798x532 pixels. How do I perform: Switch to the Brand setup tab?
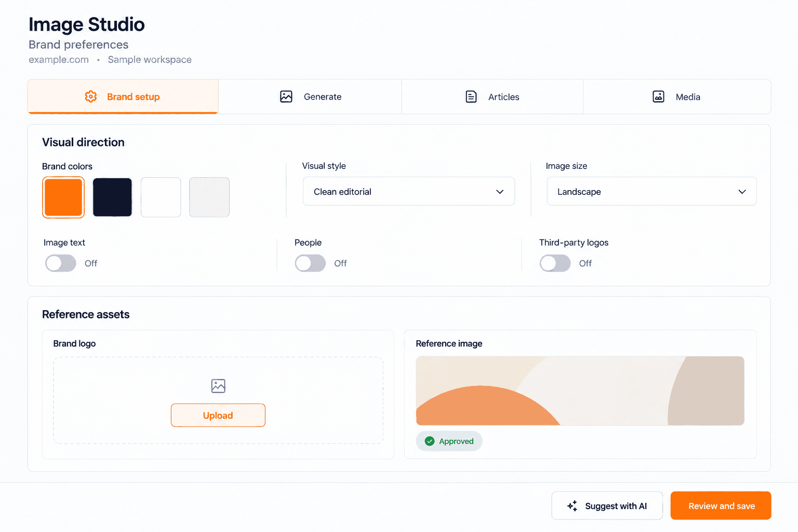pos(123,97)
